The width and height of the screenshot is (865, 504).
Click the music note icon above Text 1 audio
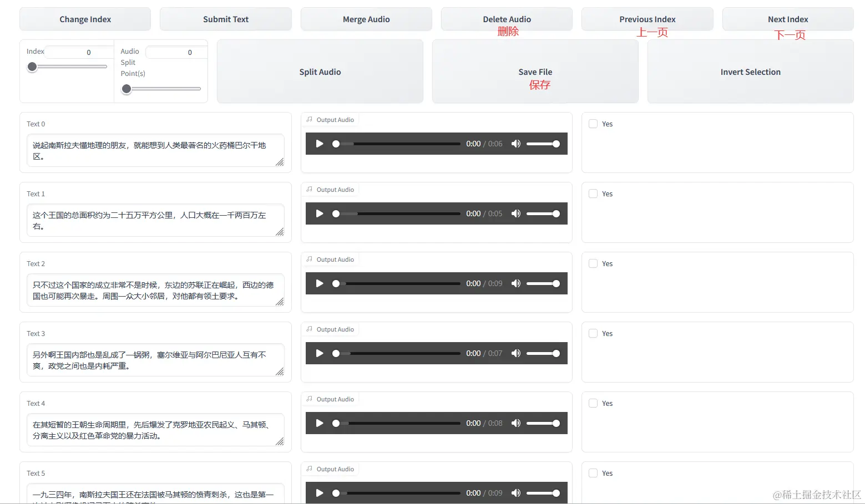point(310,189)
